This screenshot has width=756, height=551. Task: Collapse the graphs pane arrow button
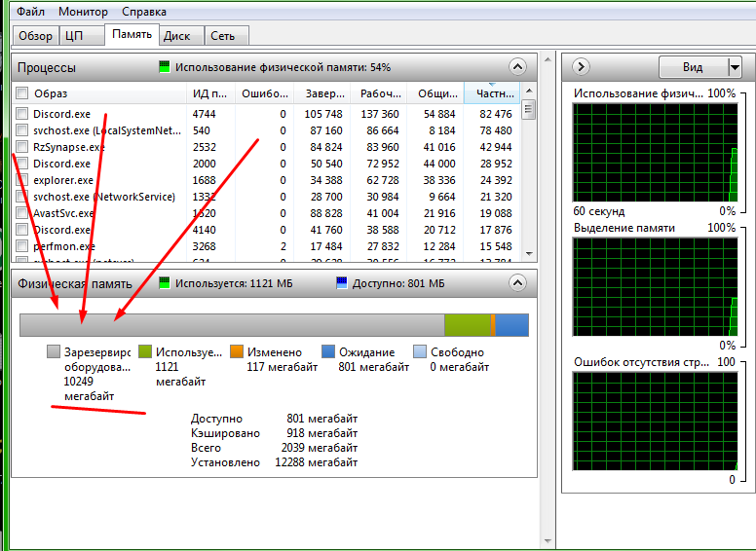click(581, 66)
